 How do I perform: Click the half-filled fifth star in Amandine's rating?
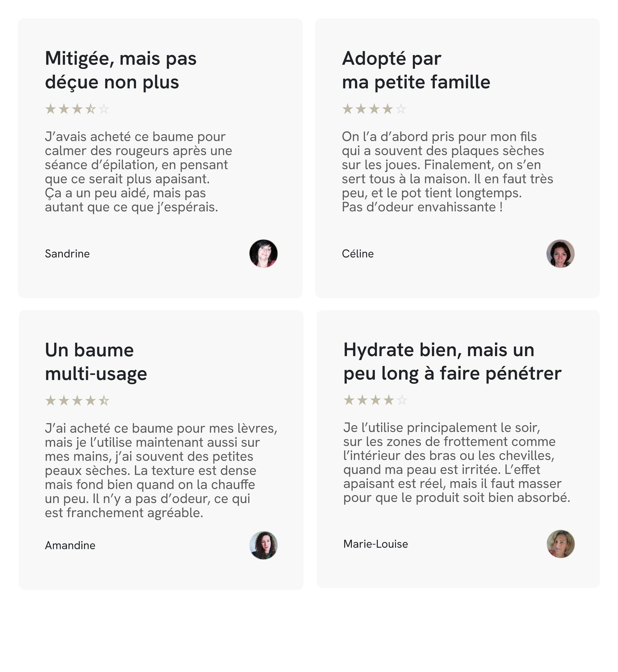click(x=104, y=401)
